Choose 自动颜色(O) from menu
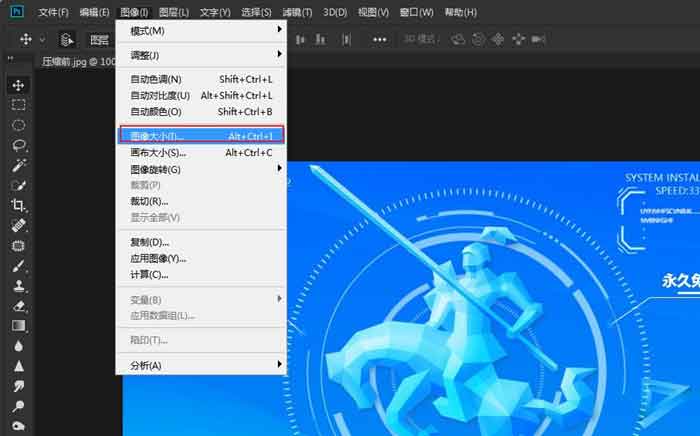 201,112
